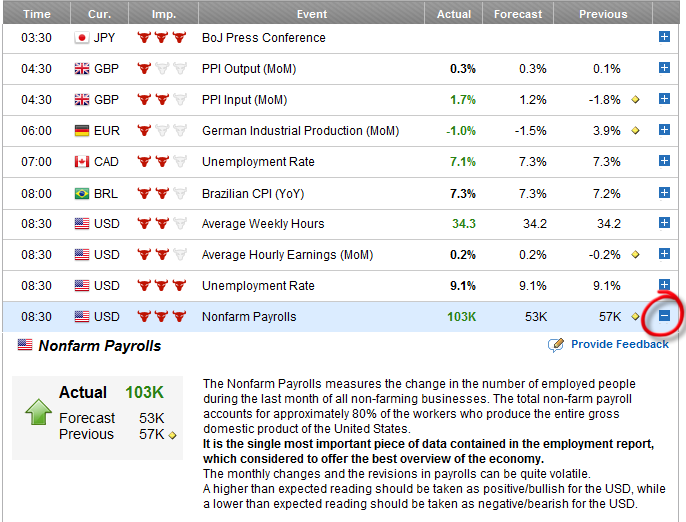
Task: Sort by the Cur. column header
Action: pyautogui.click(x=99, y=14)
